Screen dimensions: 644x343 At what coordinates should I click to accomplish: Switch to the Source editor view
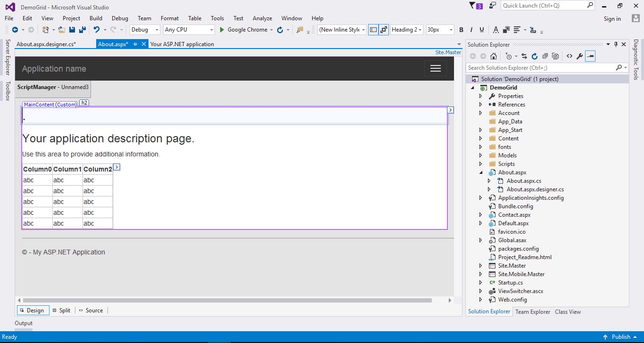(91, 310)
